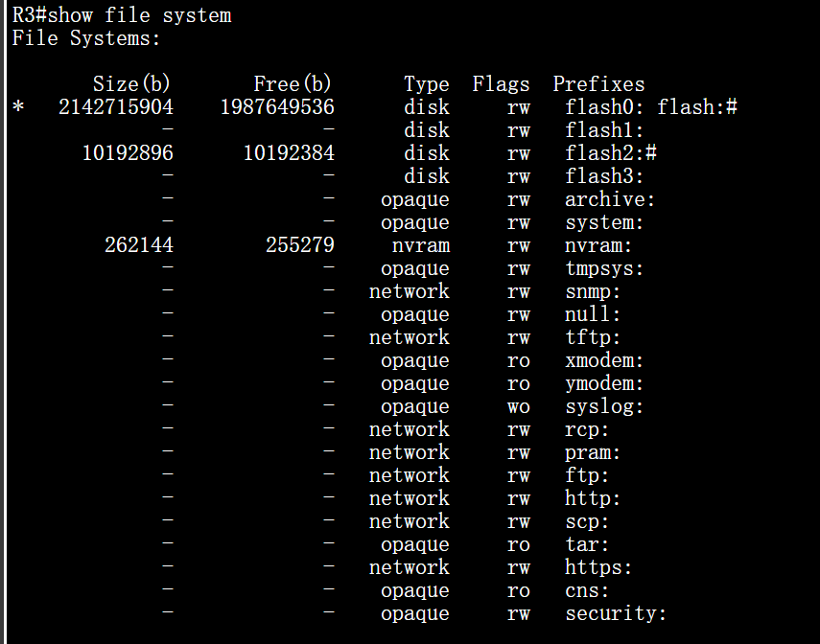Select the Free(b) column header
Viewport: 820px width, 644px height.
coord(293,83)
